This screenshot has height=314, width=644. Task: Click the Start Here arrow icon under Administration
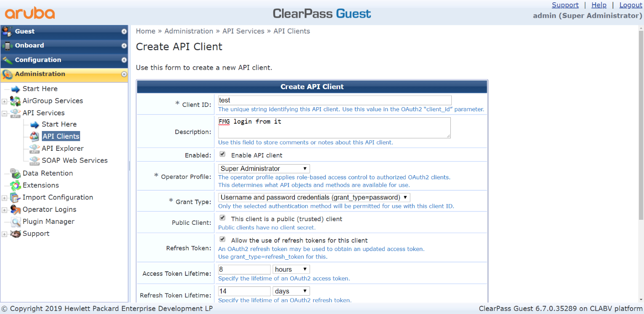tap(16, 89)
